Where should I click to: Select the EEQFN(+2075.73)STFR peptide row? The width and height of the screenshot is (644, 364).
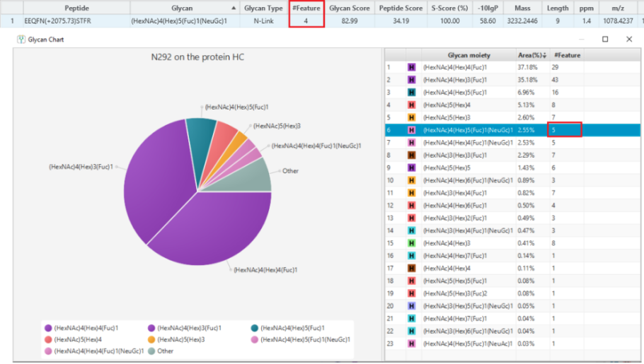coord(58,21)
